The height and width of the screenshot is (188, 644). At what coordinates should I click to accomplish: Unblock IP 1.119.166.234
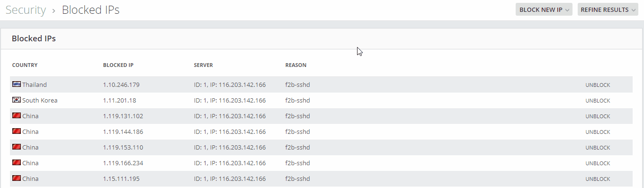[598, 163]
